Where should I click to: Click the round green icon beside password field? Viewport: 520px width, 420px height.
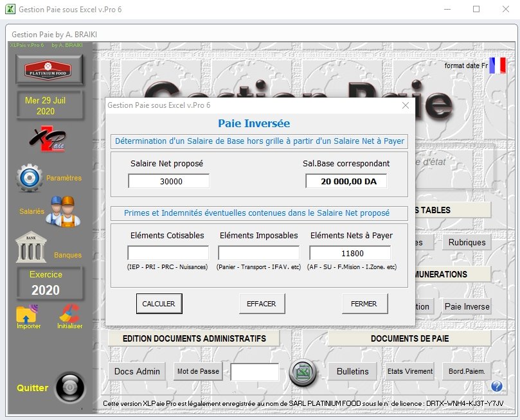[301, 372]
